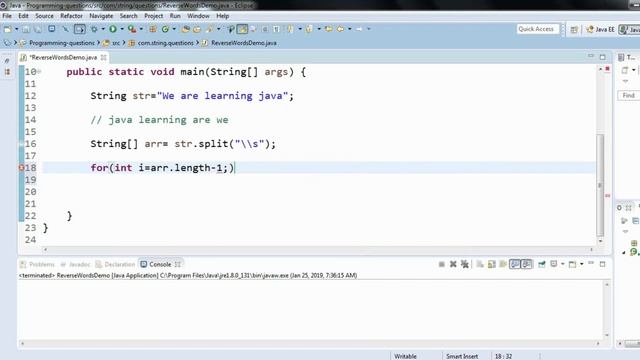
Task: Toggle Show Whitespace Characters pilcrow icon
Action: click(x=276, y=29)
